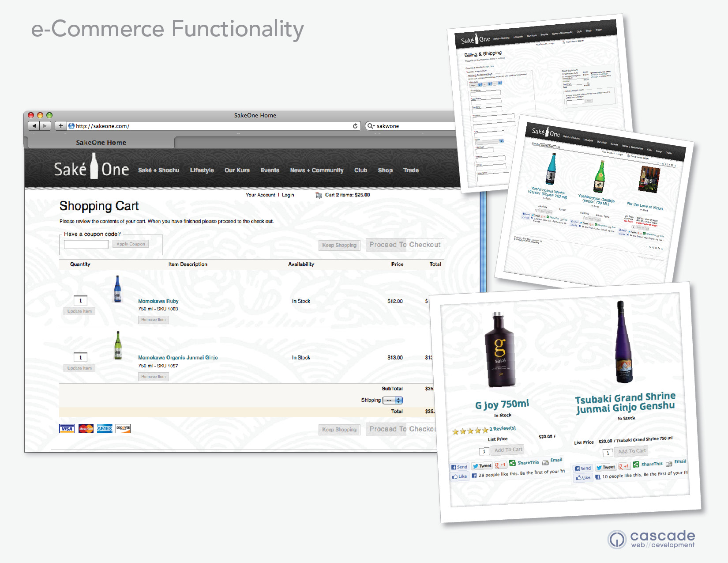Click the Cart 2 items summary link
Screen dimensions: 728x563
pyautogui.click(x=347, y=195)
